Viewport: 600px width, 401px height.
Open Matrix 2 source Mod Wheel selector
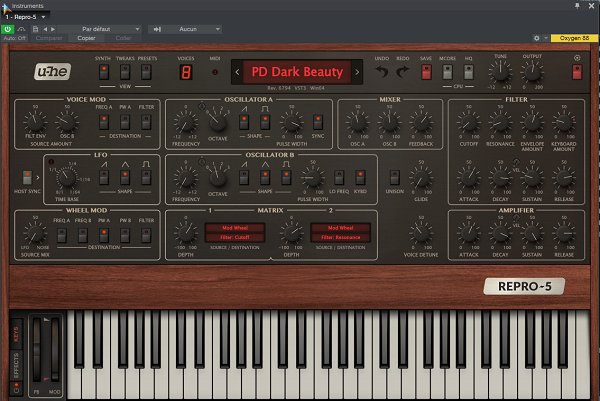(340, 228)
